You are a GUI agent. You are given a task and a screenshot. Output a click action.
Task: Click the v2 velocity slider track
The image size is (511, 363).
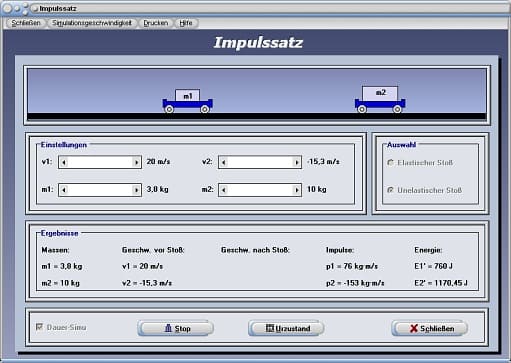260,162
